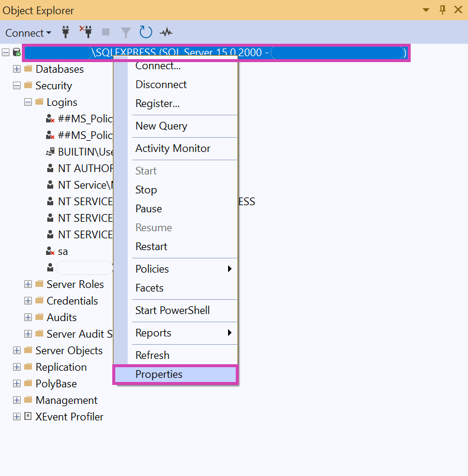Select the NT AUTHORITY login
468x476 pixels.
point(86,169)
